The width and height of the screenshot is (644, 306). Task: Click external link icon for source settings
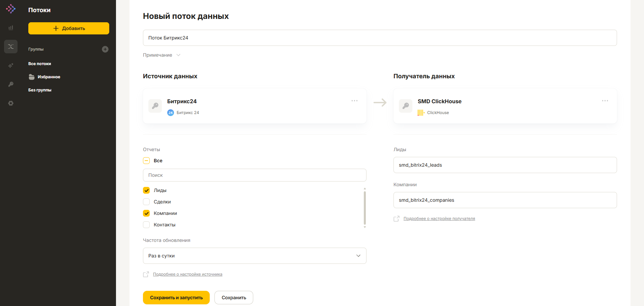tap(146, 274)
